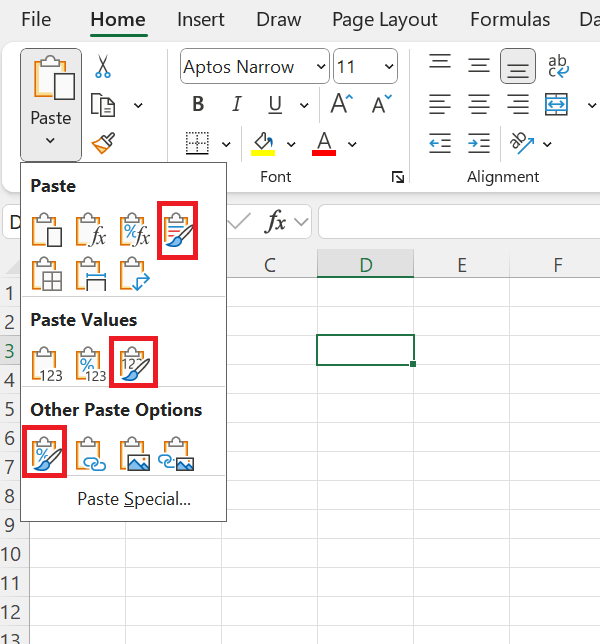Toggle Bold formatting
Screen dimensions: 603x644
198,104
